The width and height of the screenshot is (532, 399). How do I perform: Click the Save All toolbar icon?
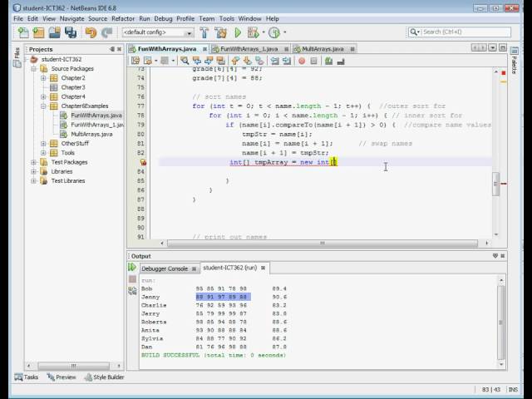click(71, 32)
